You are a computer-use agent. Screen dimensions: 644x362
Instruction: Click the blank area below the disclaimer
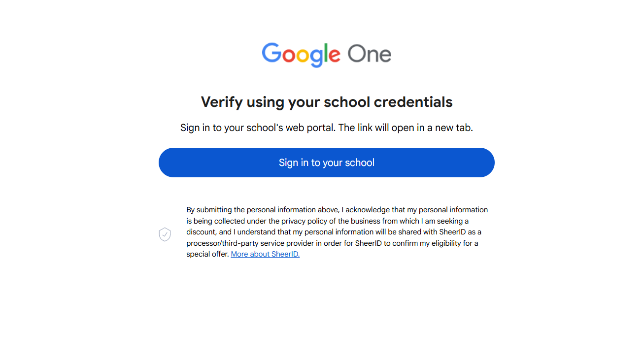tap(326, 310)
